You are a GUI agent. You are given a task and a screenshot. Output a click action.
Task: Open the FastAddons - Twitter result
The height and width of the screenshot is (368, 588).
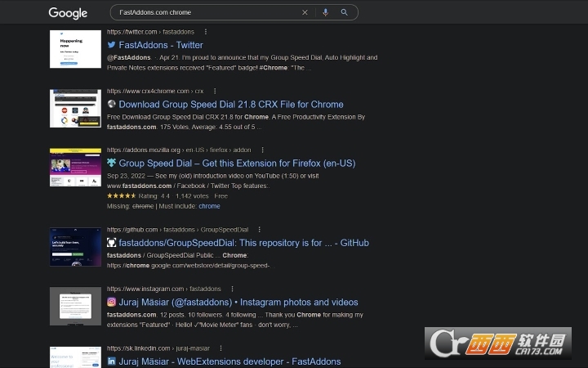pyautogui.click(x=161, y=45)
